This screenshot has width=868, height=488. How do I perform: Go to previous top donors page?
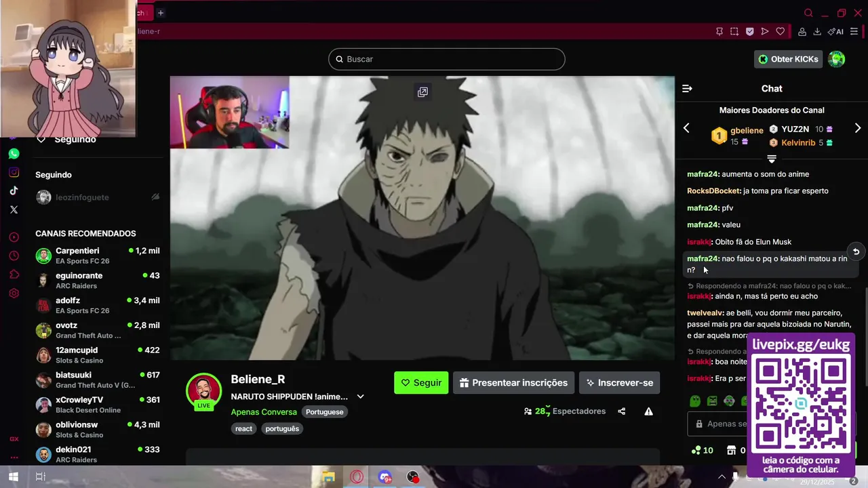[x=686, y=128]
